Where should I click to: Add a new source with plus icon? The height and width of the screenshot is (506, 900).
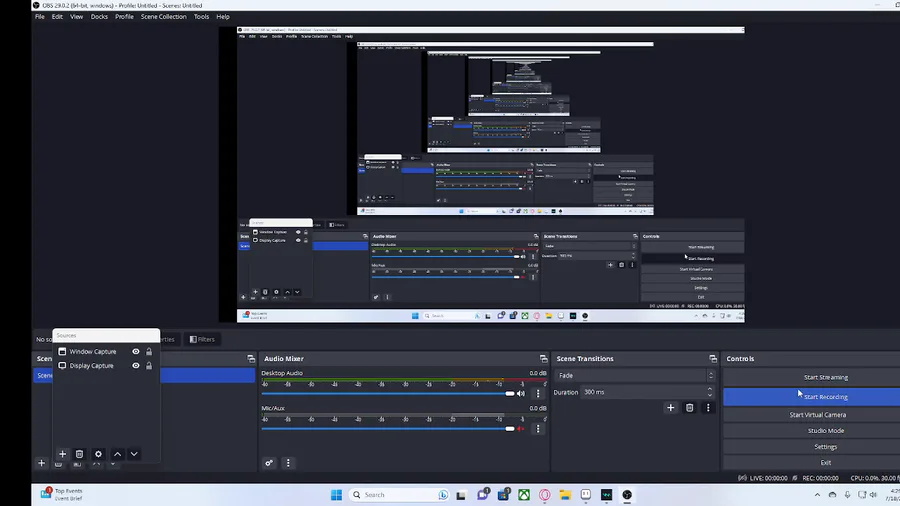63,454
